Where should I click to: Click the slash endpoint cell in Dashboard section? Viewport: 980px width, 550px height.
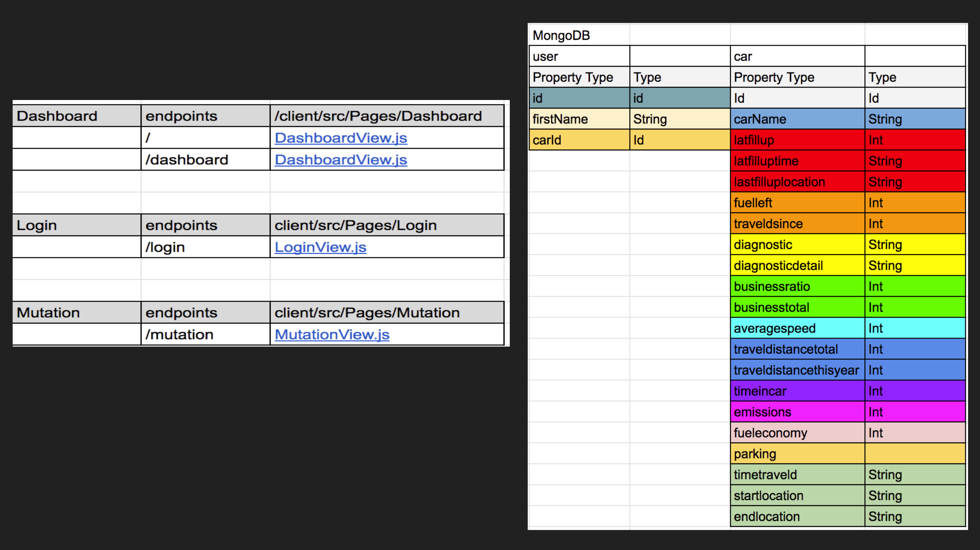pyautogui.click(x=205, y=138)
